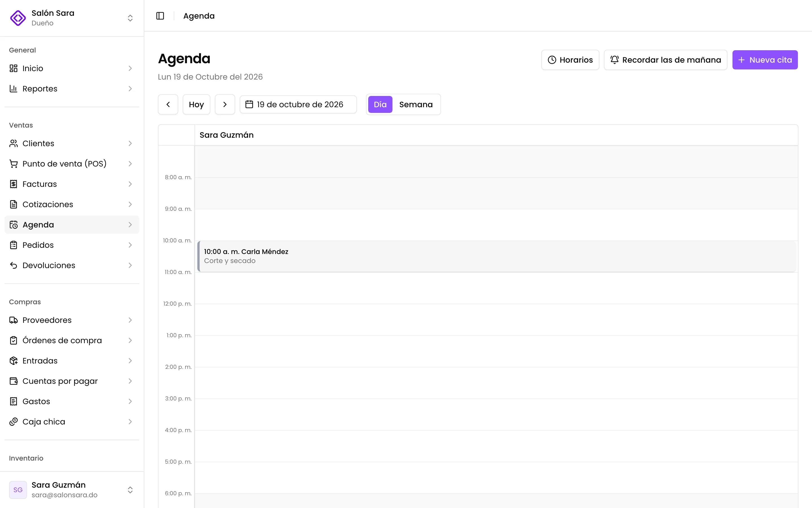Click the Órdenes de compra clipboard-check icon

pos(14,340)
